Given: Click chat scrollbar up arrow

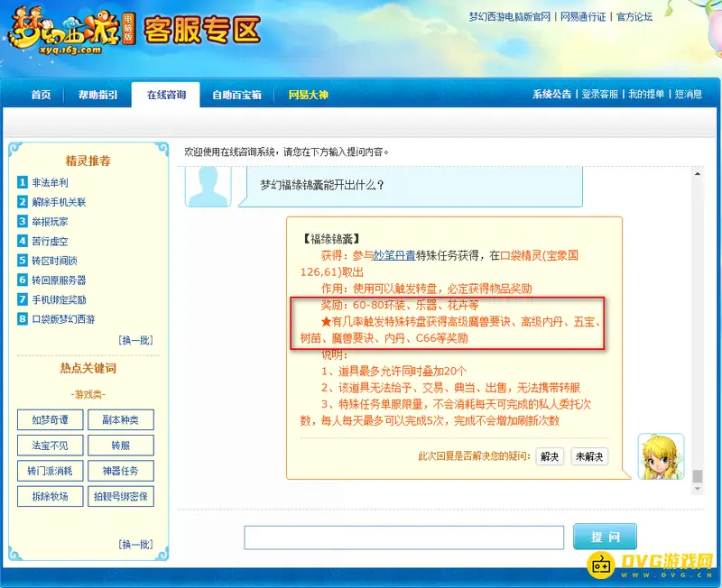Looking at the screenshot, I should coord(698,173).
